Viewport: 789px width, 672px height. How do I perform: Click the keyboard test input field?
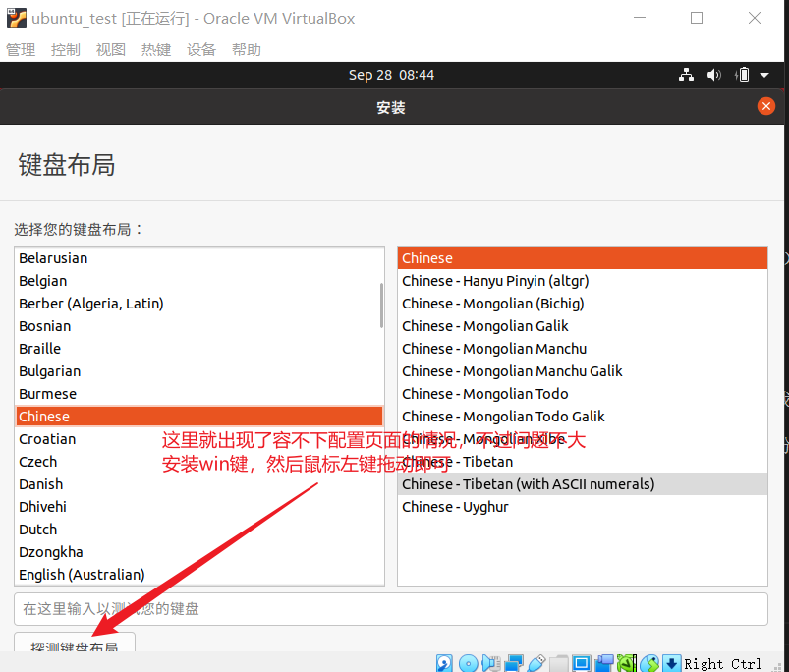click(x=390, y=609)
